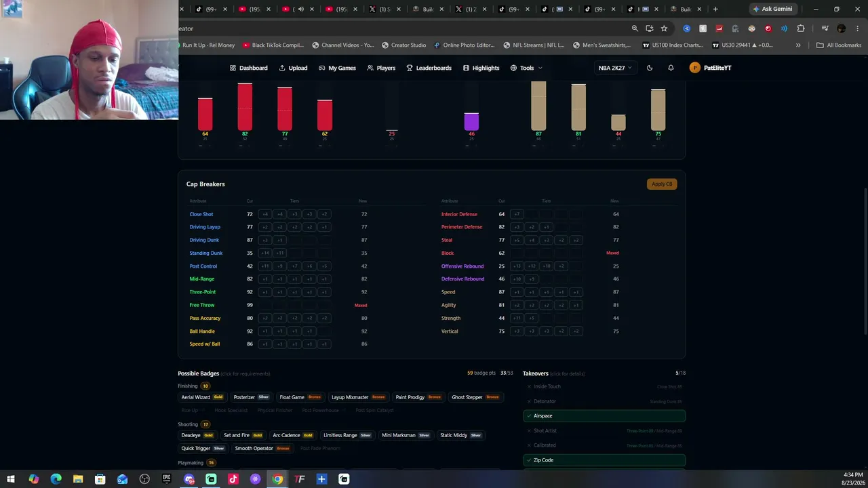
Task: Click the Three-Point attribute label
Action: 203,292
